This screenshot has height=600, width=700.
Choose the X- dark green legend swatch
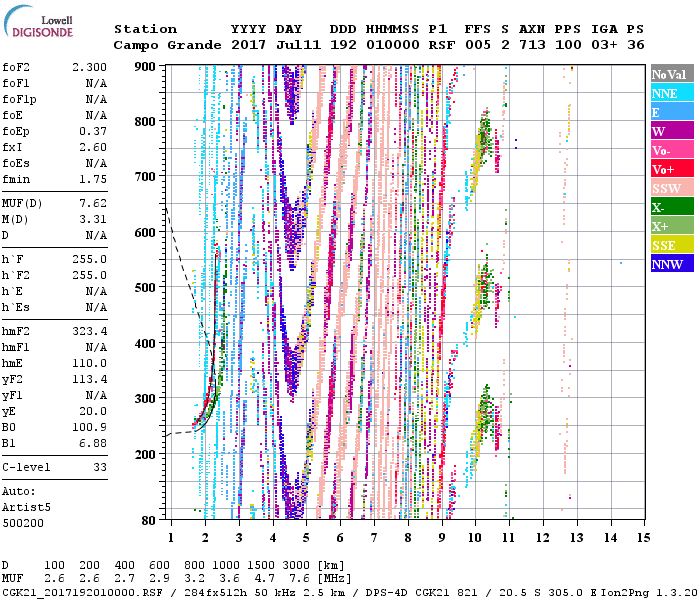669,207
